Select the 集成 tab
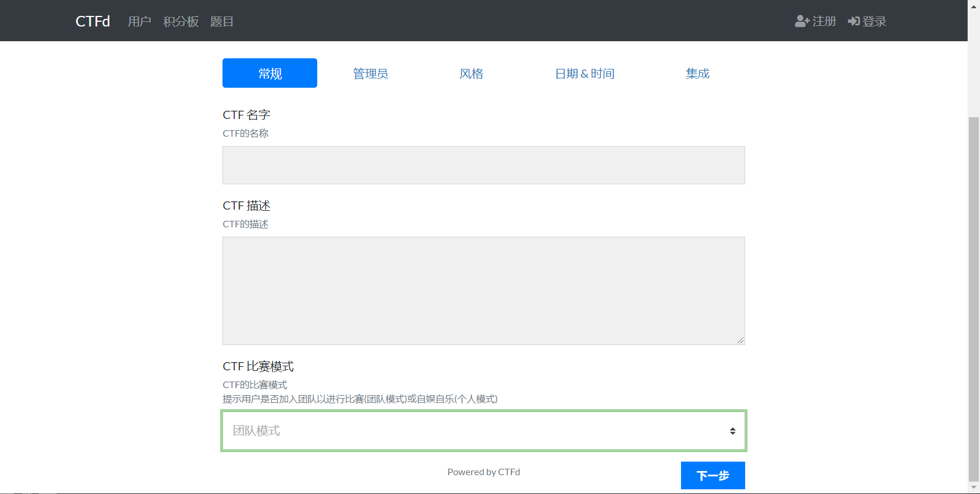980x494 pixels. coord(697,74)
